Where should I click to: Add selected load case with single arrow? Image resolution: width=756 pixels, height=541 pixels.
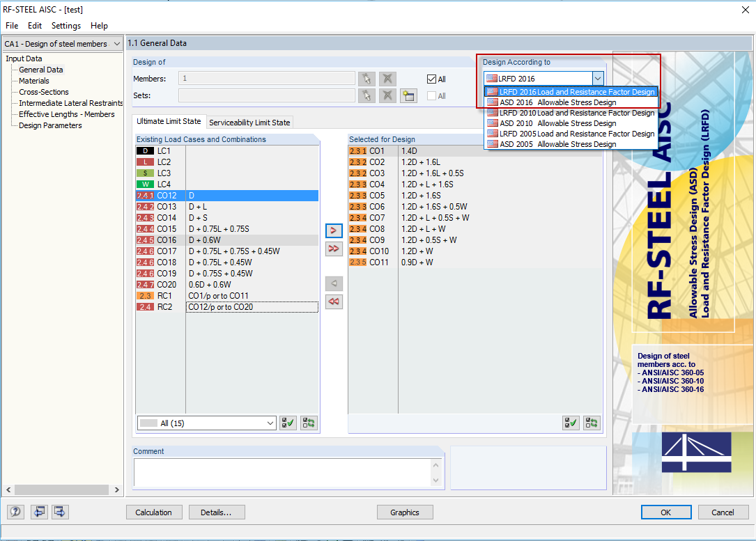[334, 230]
